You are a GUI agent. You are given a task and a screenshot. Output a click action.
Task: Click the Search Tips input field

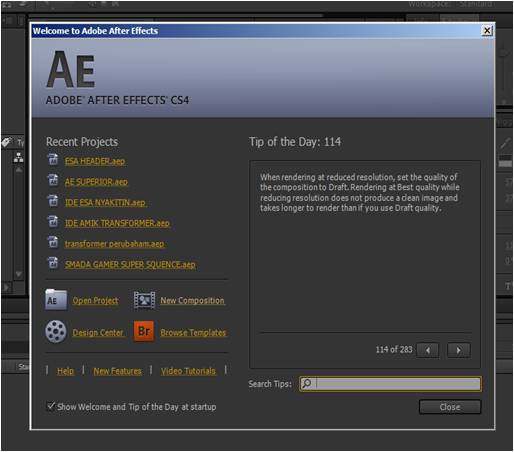click(390, 384)
